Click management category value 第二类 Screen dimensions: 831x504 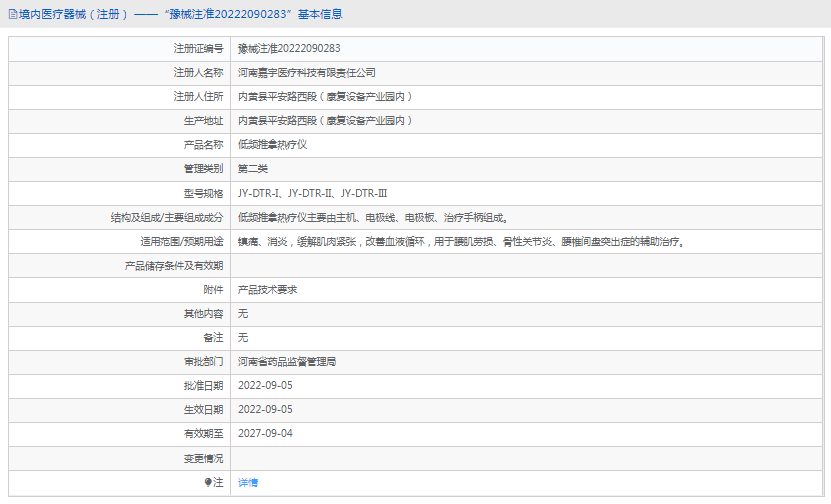point(253,169)
